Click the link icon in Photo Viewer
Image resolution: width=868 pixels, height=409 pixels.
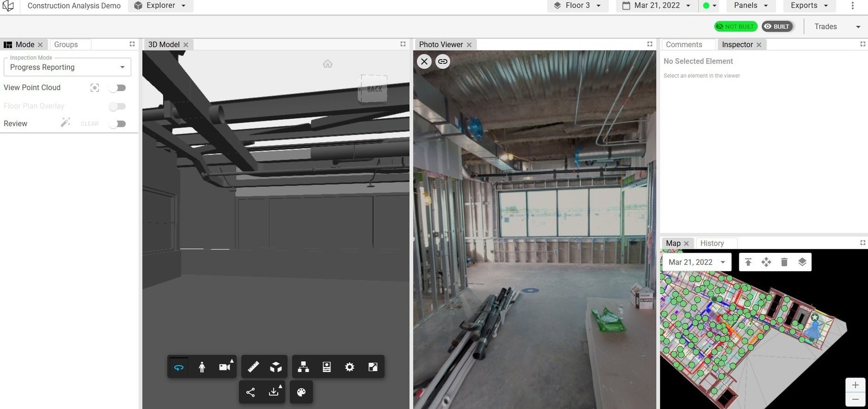(x=443, y=61)
